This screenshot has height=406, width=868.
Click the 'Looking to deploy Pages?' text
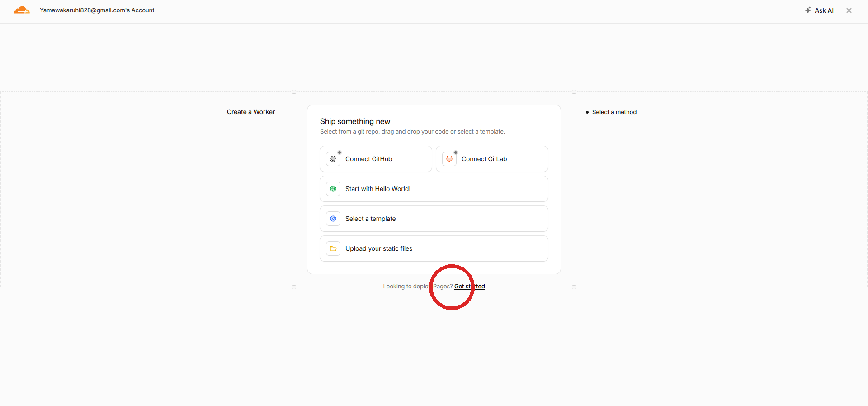click(x=418, y=287)
